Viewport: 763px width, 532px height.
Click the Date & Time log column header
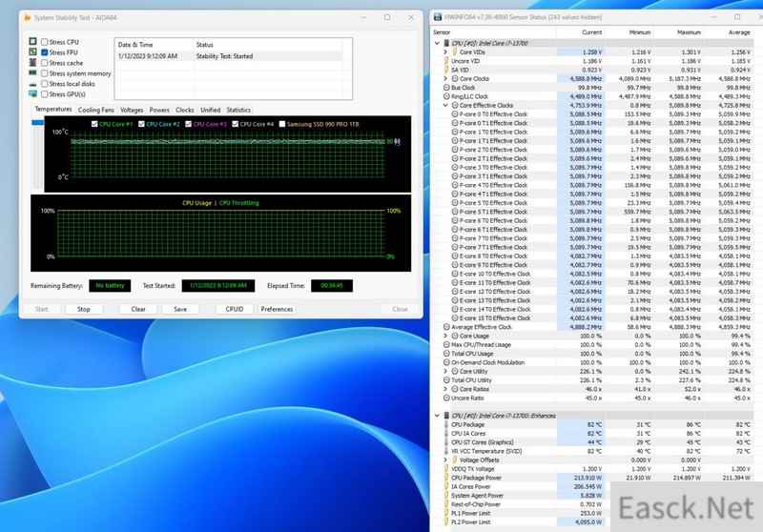(x=135, y=45)
